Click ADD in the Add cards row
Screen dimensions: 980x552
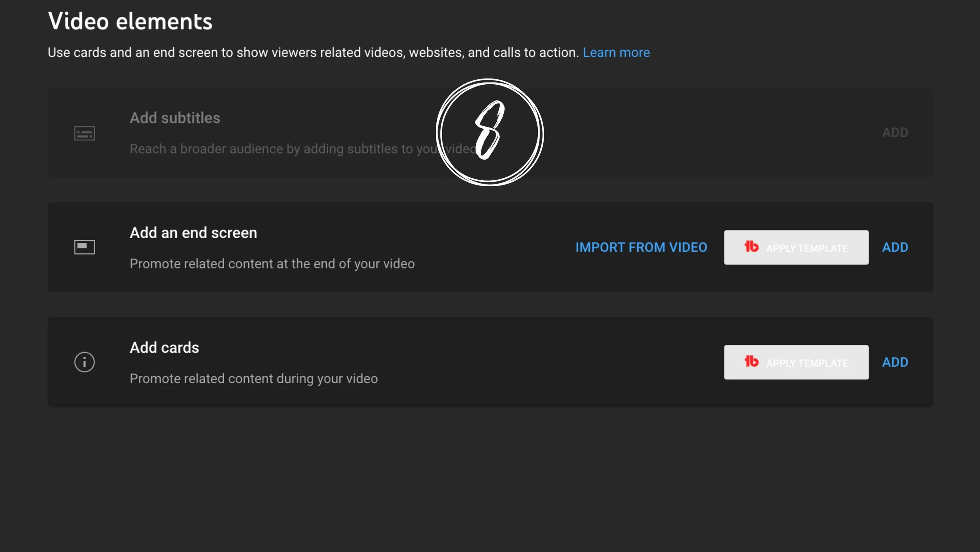click(x=895, y=363)
